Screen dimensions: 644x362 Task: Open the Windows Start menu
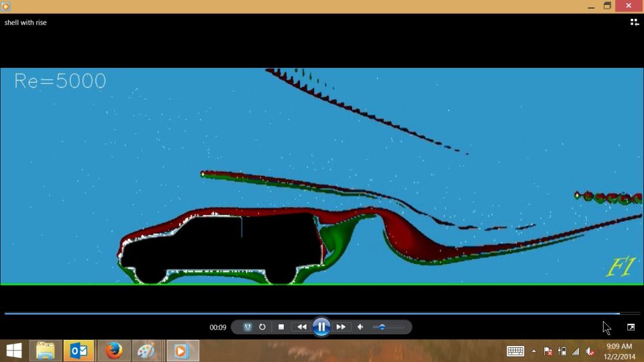click(14, 351)
